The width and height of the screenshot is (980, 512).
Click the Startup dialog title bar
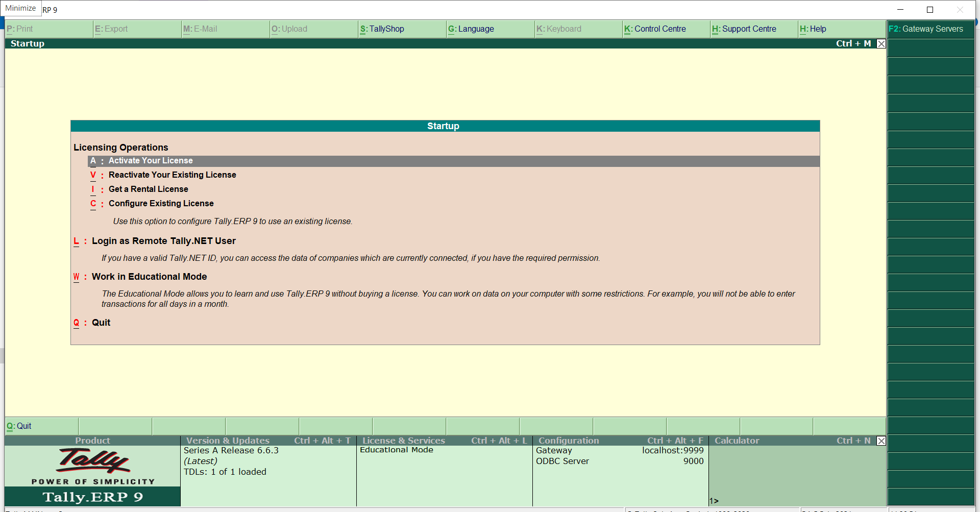445,126
